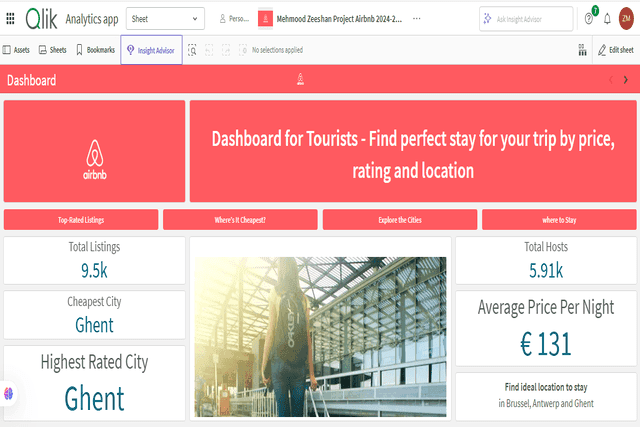
Task: Select the Highest Rated City Ghent KPI
Action: [94, 383]
